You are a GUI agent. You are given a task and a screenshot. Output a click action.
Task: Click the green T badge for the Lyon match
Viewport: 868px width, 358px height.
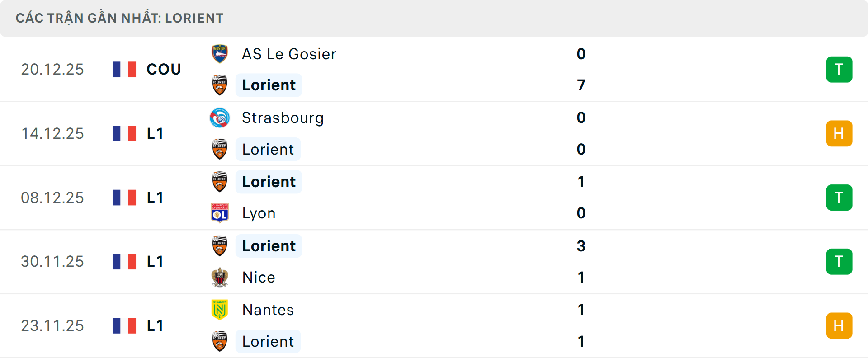[x=839, y=198]
